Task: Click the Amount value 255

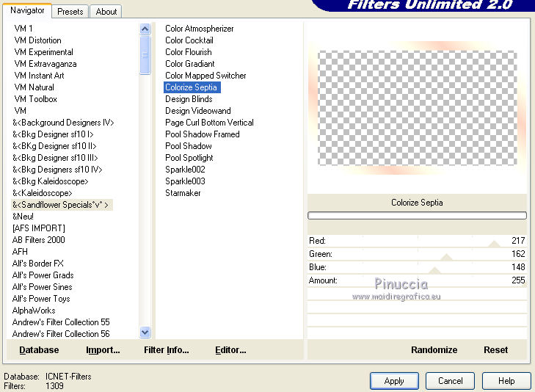Action: click(518, 280)
